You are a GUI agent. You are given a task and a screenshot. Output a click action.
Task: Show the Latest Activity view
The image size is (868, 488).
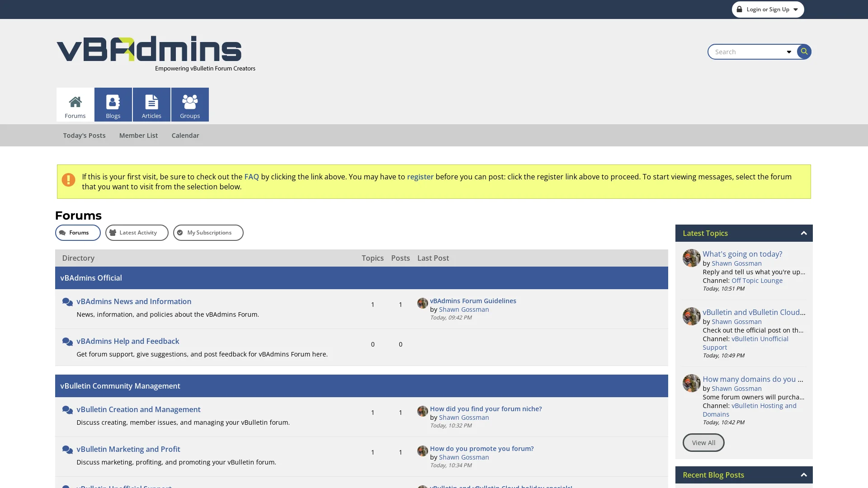click(137, 233)
